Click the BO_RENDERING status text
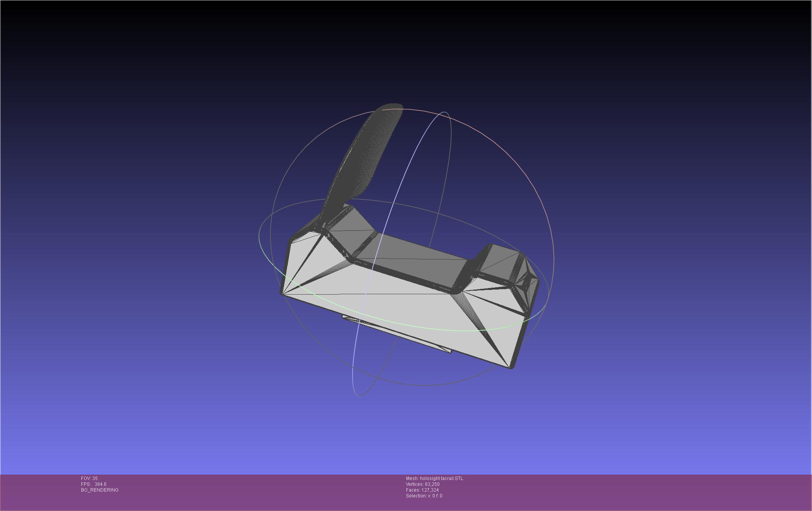Viewport: 812px width, 511px height. click(100, 490)
